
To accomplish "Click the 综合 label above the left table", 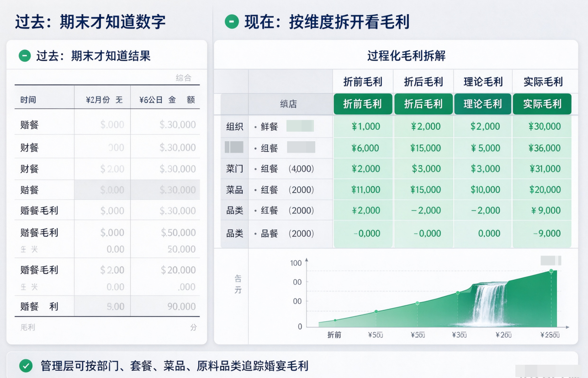I will [184, 78].
